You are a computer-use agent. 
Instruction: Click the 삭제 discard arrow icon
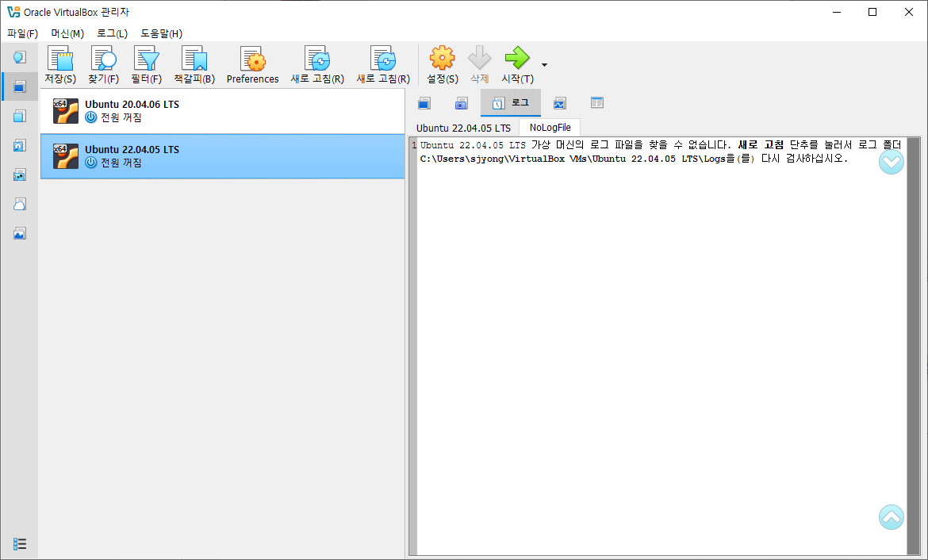(x=479, y=58)
